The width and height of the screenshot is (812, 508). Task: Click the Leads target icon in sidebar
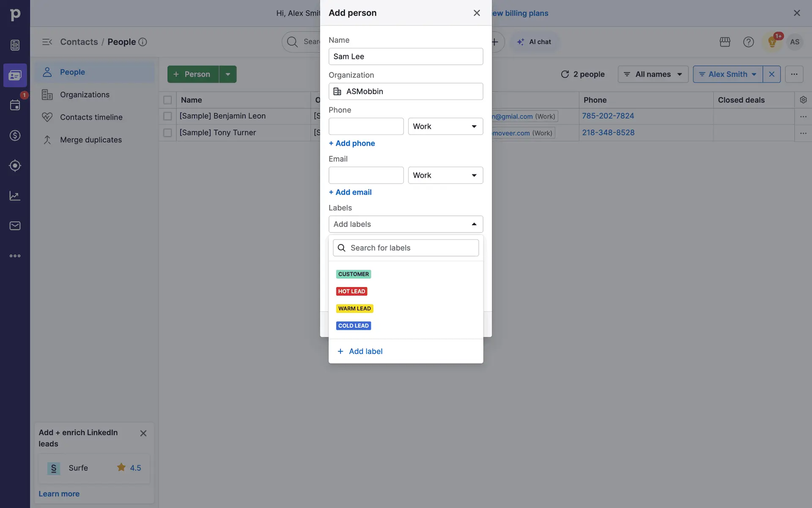click(x=15, y=166)
